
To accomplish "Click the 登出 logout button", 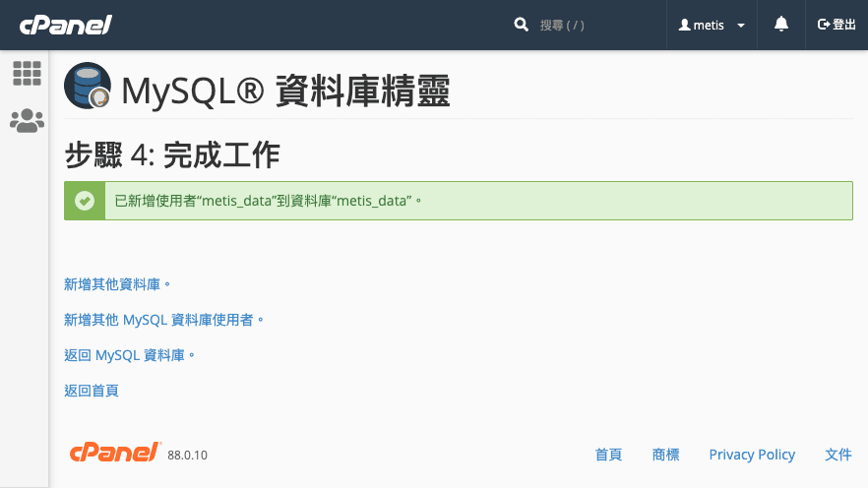I will [x=837, y=25].
